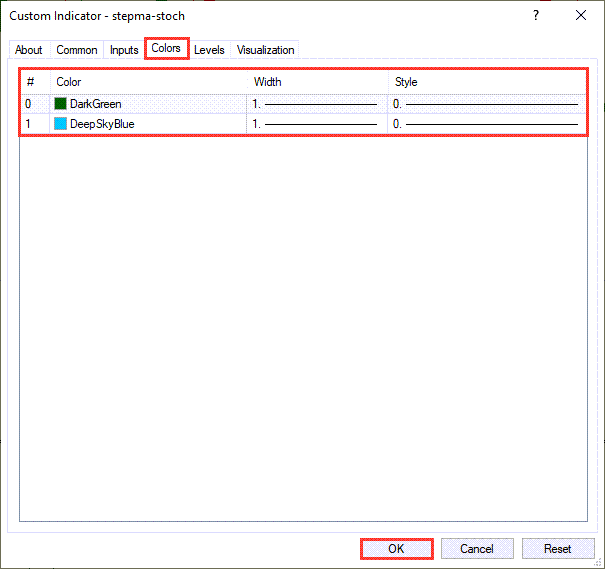Cancel the indicator dialog

coord(477,549)
